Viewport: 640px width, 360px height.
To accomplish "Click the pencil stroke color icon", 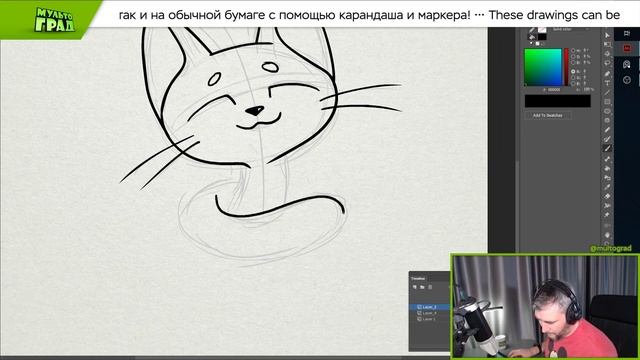I will (x=532, y=30).
